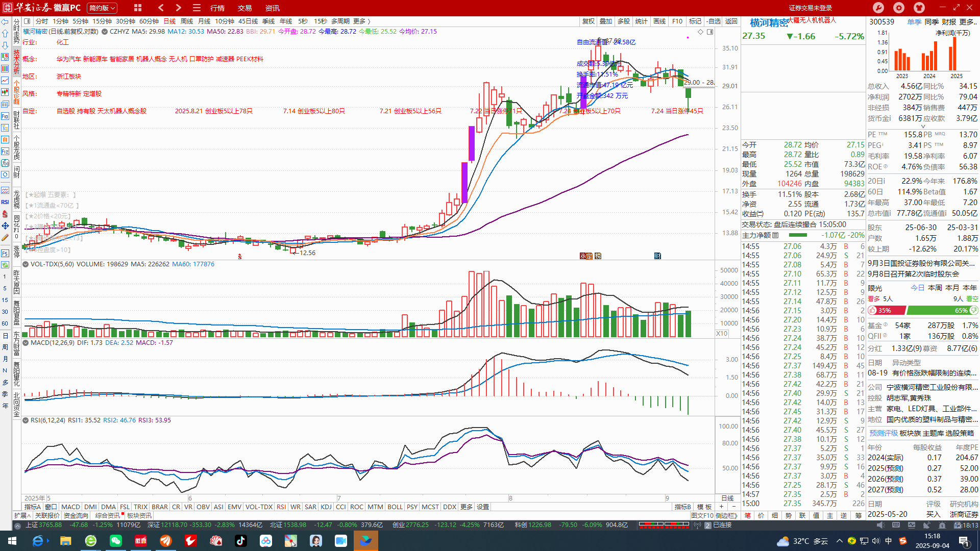Click the 财 marker below the chart
980x551 pixels.
tap(657, 256)
